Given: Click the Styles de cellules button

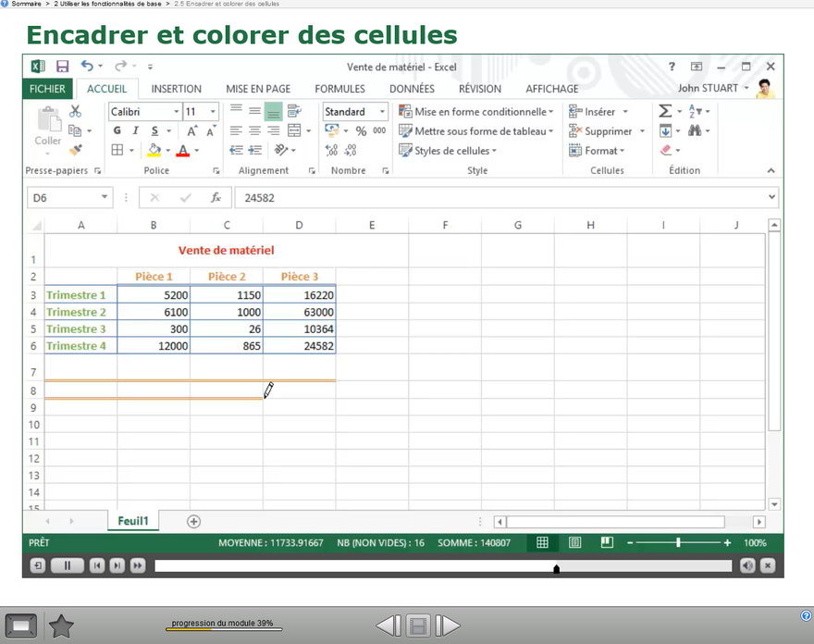Looking at the screenshot, I should click(x=449, y=151).
